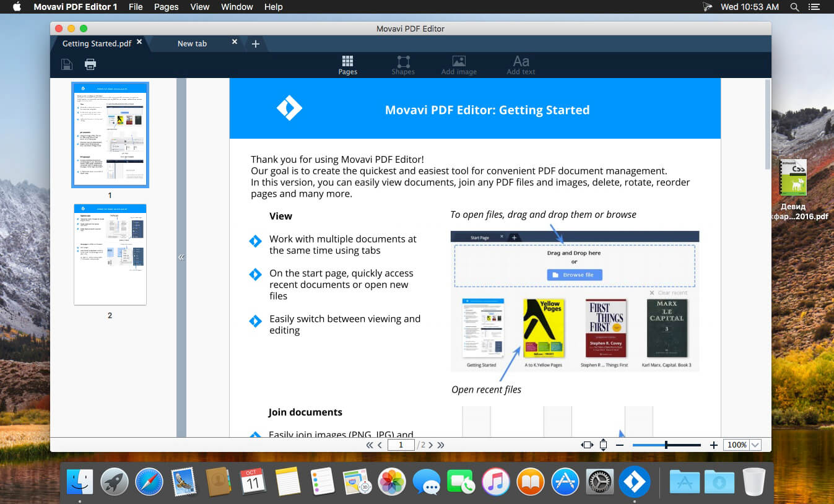834x504 pixels.
Task: Click the Add image tool
Action: pyautogui.click(x=458, y=64)
